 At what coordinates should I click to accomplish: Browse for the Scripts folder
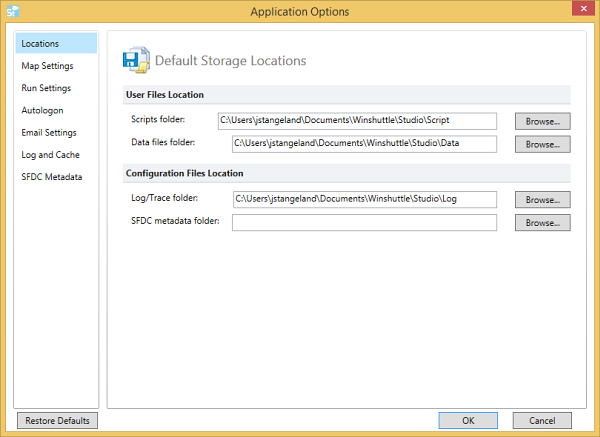click(x=543, y=121)
